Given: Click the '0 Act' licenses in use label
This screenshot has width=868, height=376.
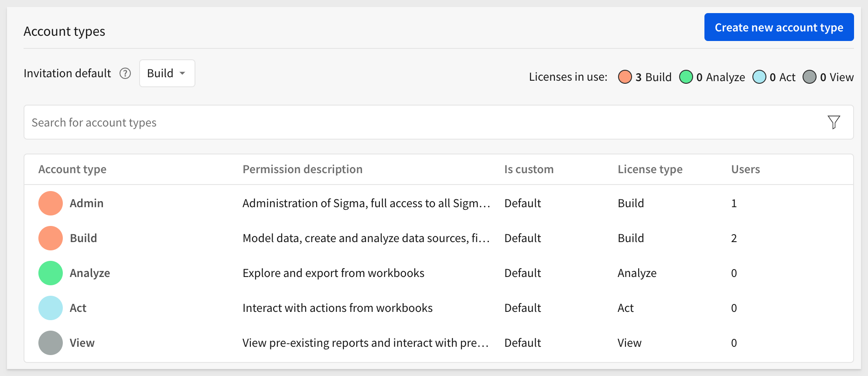Looking at the screenshot, I should [x=783, y=77].
